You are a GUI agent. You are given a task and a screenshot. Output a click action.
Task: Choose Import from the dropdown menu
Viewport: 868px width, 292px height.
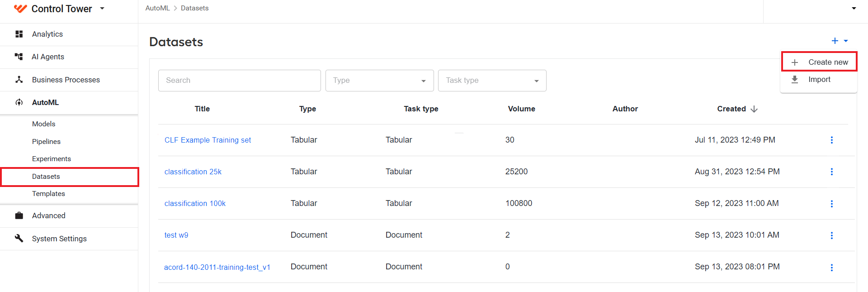click(x=819, y=80)
